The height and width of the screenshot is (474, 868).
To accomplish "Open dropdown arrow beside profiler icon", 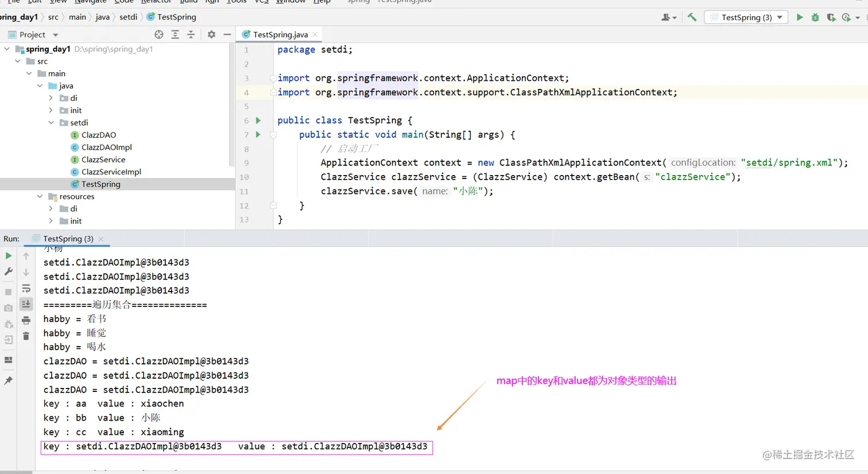I will click(858, 18).
